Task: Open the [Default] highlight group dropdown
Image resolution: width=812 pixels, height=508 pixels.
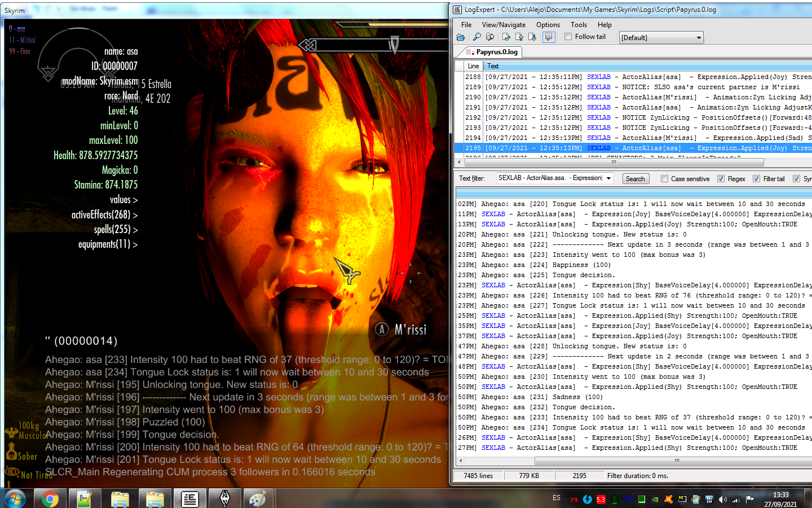Action: pos(661,38)
